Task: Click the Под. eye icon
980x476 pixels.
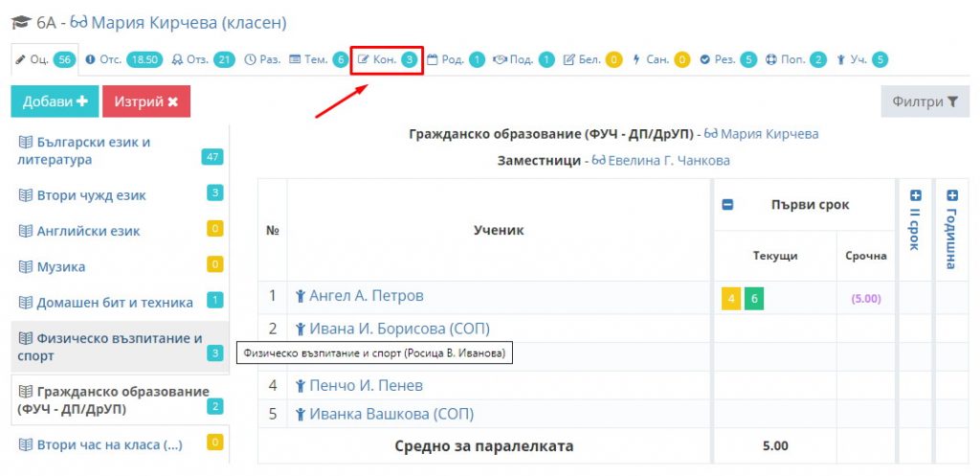Action: click(500, 59)
